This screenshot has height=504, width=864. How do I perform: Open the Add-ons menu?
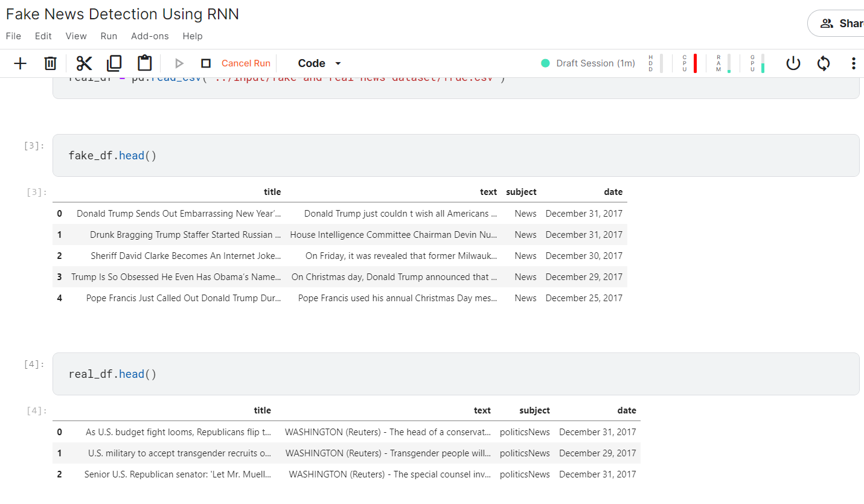tap(150, 36)
